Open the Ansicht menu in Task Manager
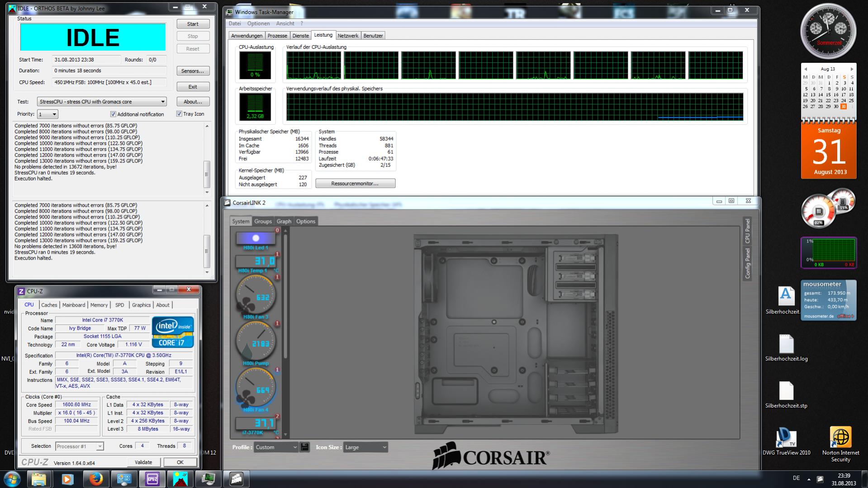 coord(285,24)
